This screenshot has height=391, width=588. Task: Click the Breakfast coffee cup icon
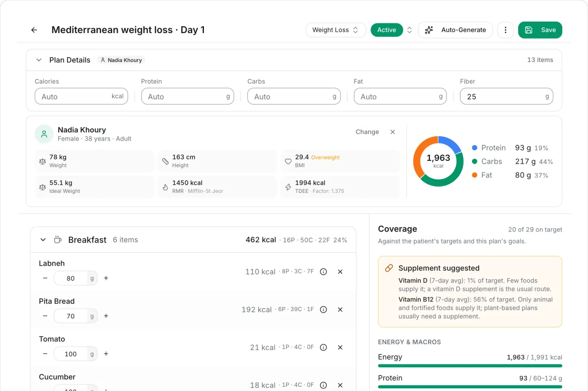coord(57,239)
